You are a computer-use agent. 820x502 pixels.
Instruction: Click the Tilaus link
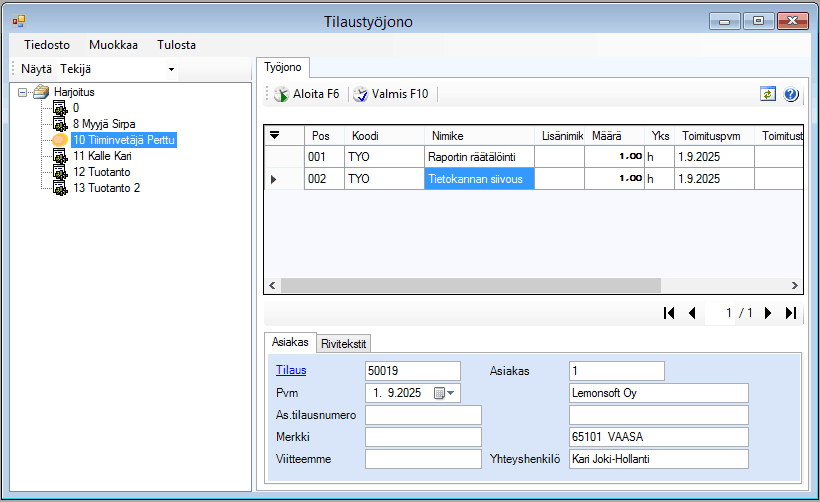pyautogui.click(x=291, y=371)
